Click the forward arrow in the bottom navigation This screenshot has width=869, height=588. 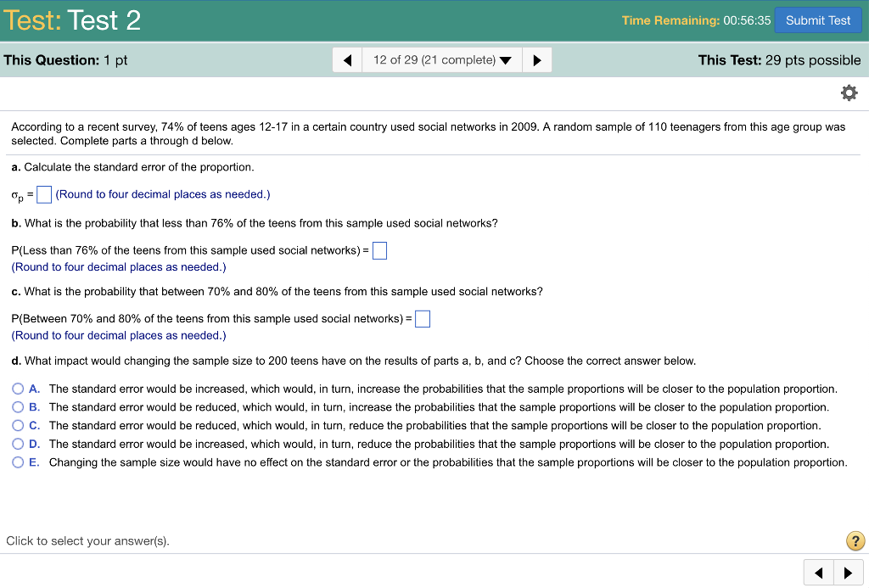click(x=849, y=573)
